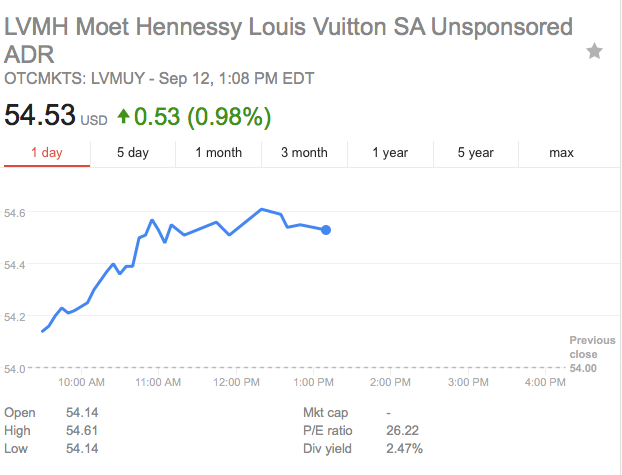
Task: Show the 3 month chart range
Action: tap(304, 153)
